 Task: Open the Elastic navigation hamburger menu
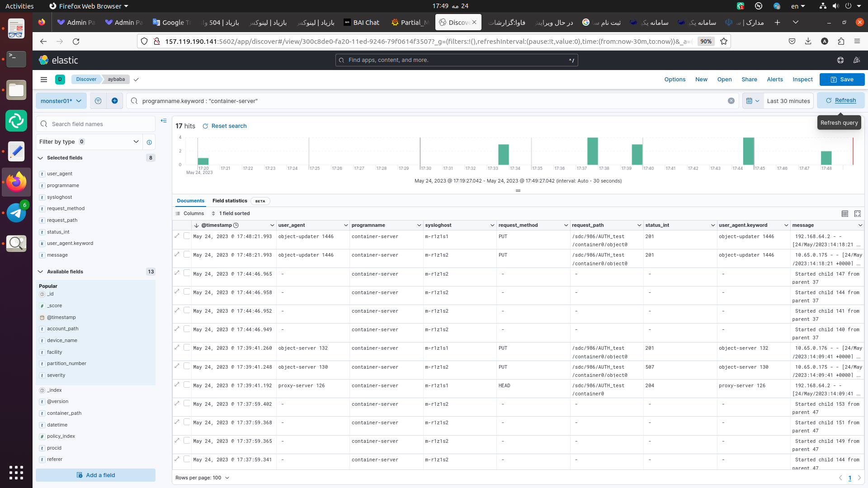tap(44, 80)
